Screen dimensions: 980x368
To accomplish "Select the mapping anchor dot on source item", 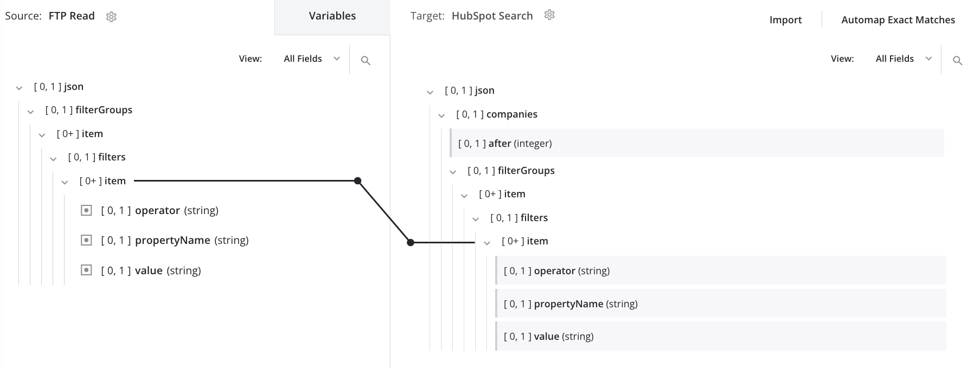I will [357, 179].
